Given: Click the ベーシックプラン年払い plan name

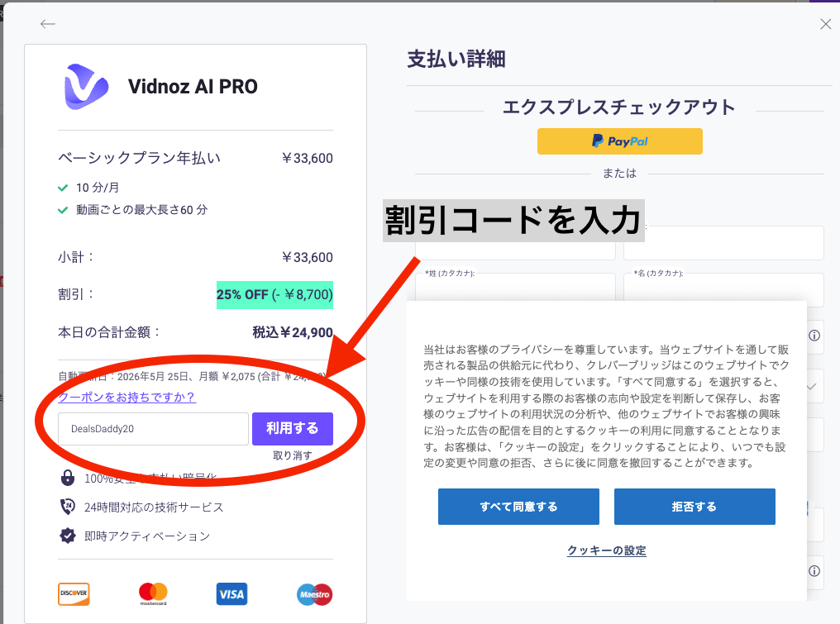Looking at the screenshot, I should (x=139, y=158).
